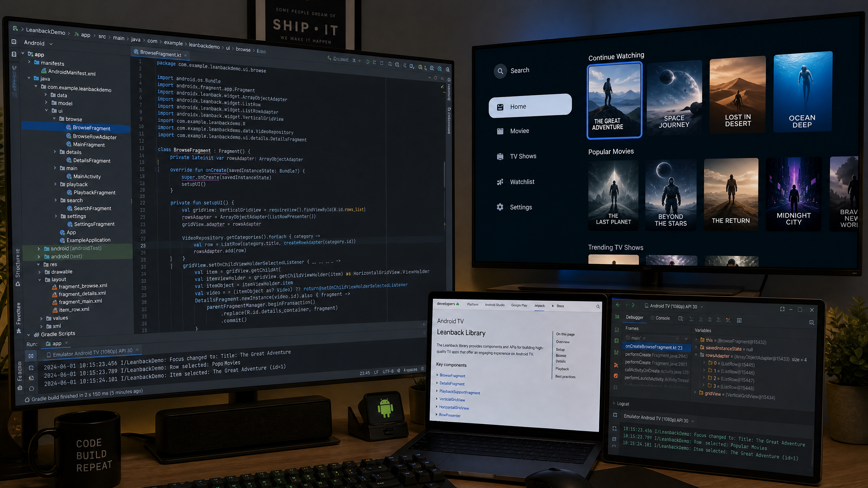This screenshot has height=488, width=868.
Task: Click the Home icon in the TV side menu
Action: pos(500,107)
